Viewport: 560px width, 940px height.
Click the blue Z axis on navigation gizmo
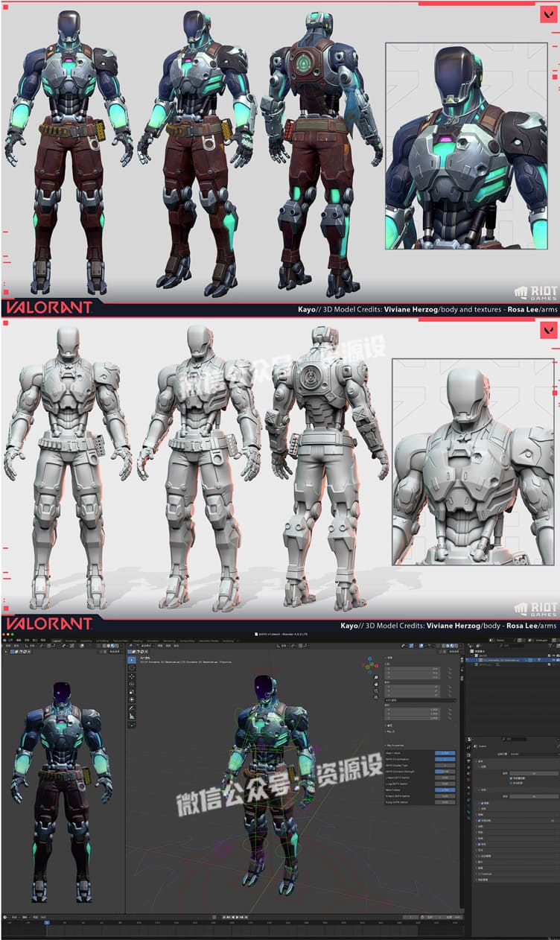coord(370,659)
